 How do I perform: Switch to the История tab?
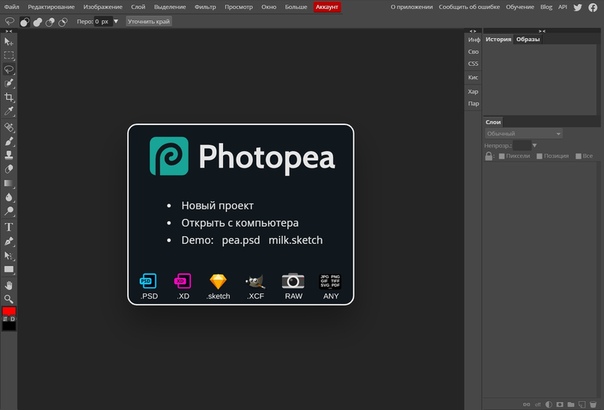498,39
